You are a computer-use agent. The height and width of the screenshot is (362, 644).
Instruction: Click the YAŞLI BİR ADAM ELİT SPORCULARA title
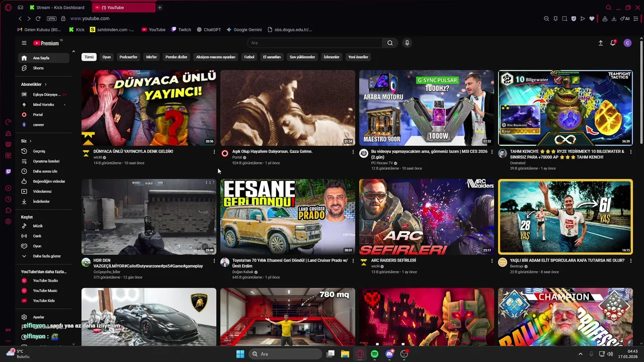(x=567, y=260)
